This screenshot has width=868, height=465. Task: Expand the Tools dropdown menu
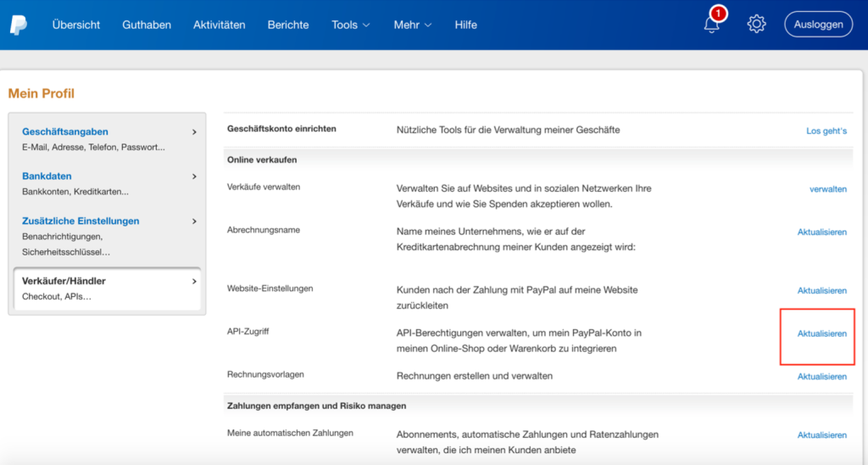(x=350, y=25)
